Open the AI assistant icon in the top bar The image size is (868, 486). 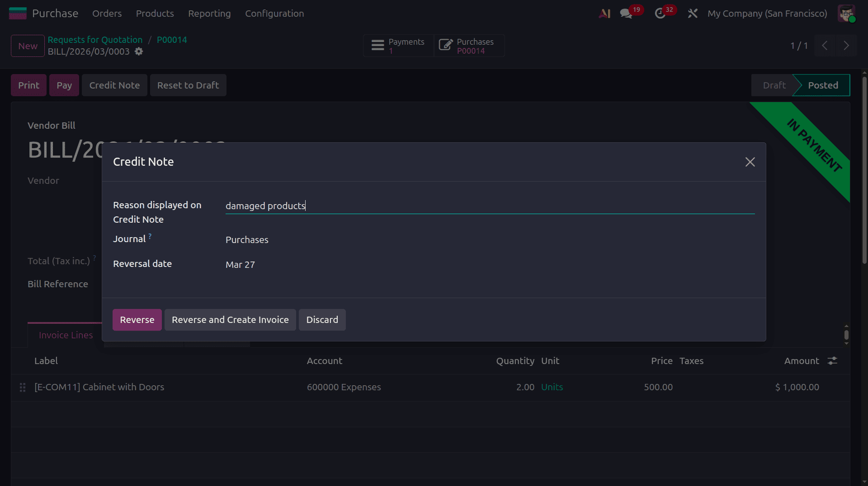(605, 13)
